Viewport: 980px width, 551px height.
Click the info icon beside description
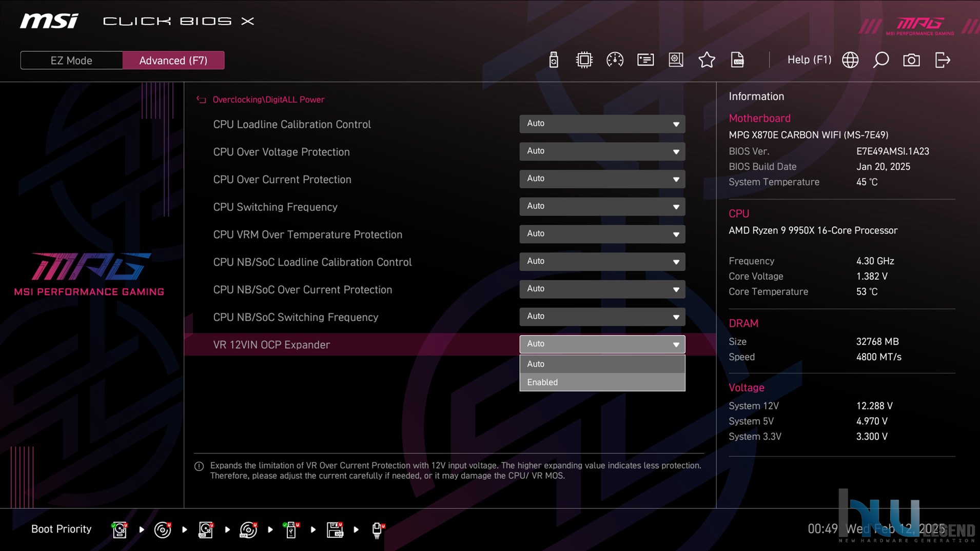tap(199, 466)
